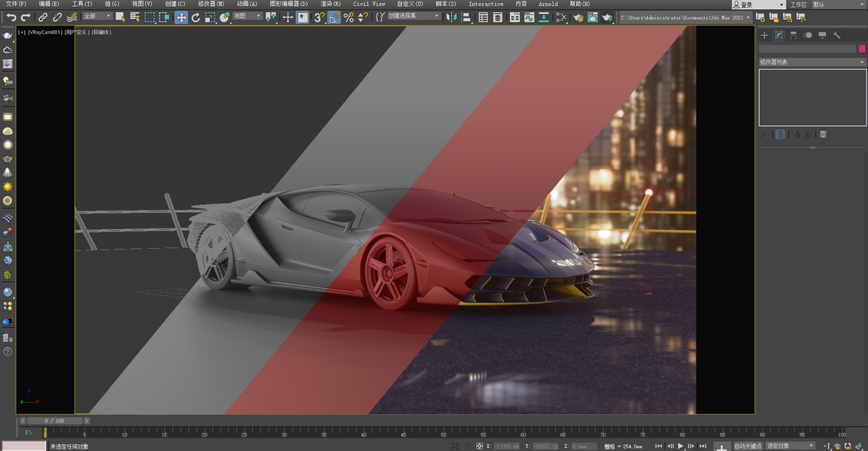Screen dimensions: 868x451
Task: Toggle the selection lock padlock icon
Action: pos(466,446)
